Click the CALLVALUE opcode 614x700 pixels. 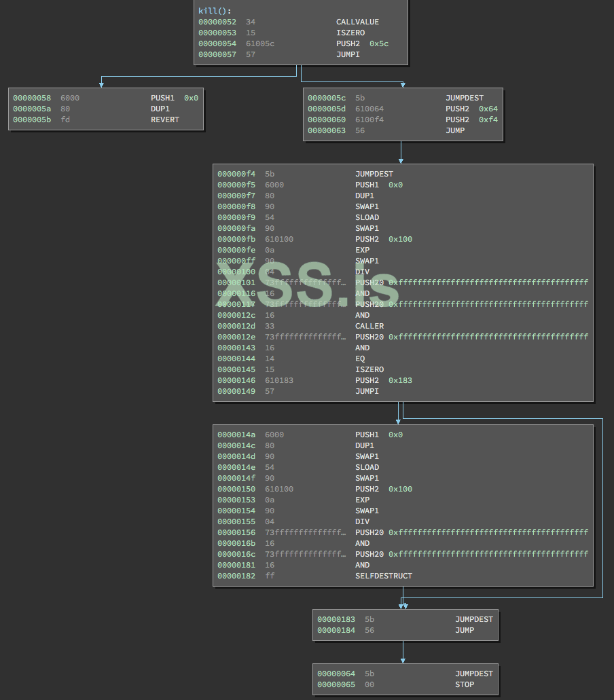357,22
